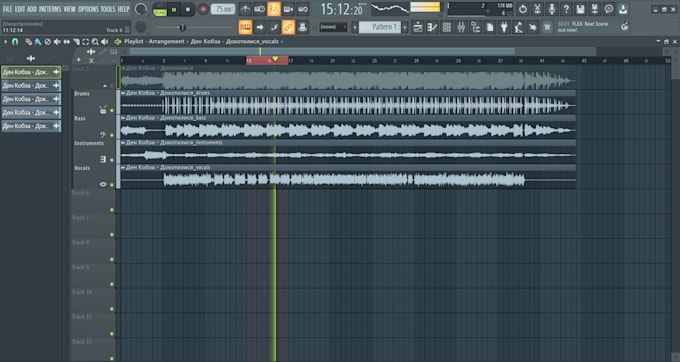Select the playlist zoom magnifier tool
The image size is (680, 362).
point(95,42)
